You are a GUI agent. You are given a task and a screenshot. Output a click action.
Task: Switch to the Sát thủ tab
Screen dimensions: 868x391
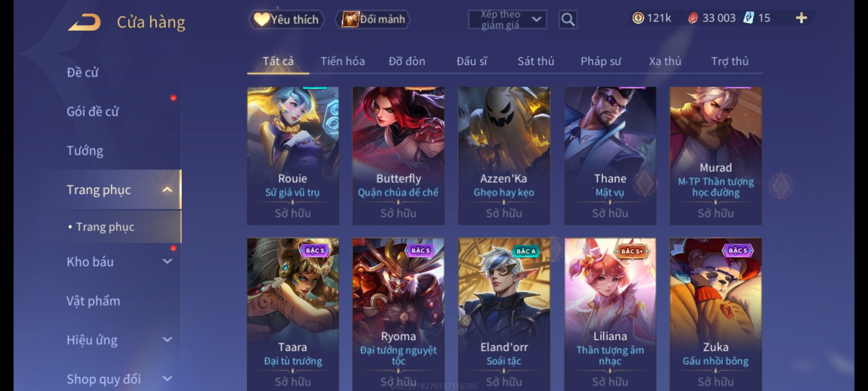tap(536, 62)
